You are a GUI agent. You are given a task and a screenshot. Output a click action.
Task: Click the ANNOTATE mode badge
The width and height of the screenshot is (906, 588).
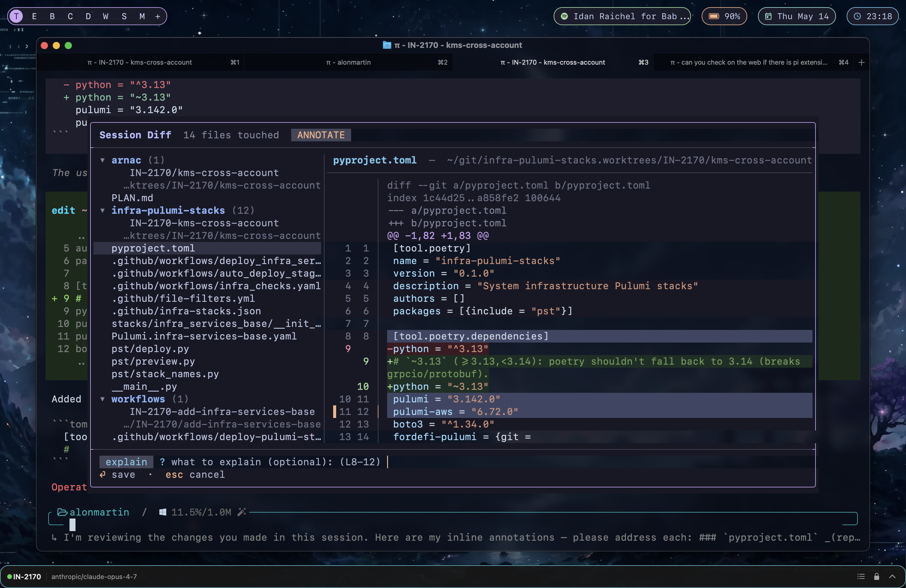coord(321,135)
